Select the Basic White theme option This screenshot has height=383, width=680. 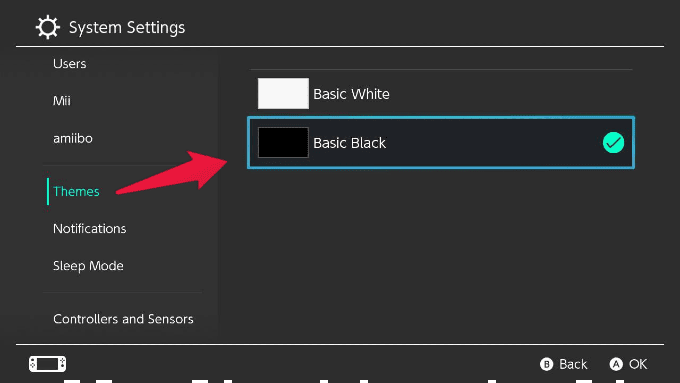pos(441,94)
